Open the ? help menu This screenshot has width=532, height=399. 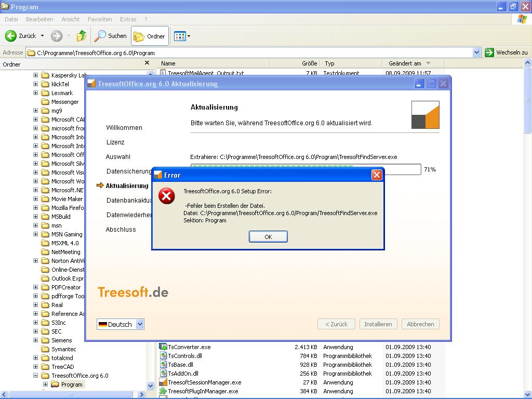click(145, 19)
